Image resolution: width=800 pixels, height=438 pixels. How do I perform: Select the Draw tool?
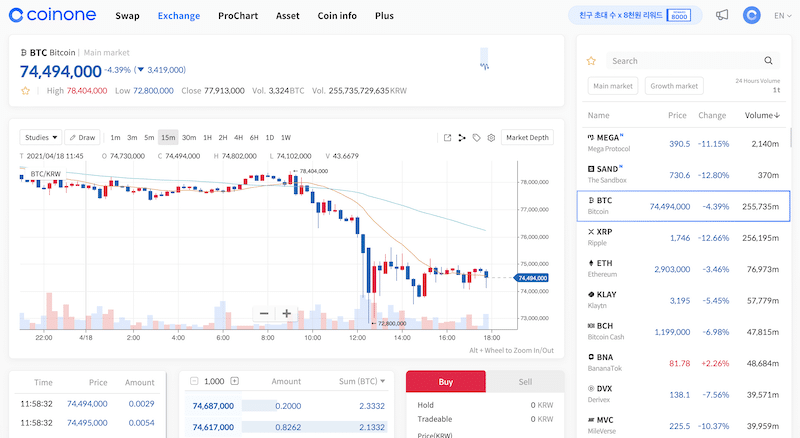tap(82, 137)
